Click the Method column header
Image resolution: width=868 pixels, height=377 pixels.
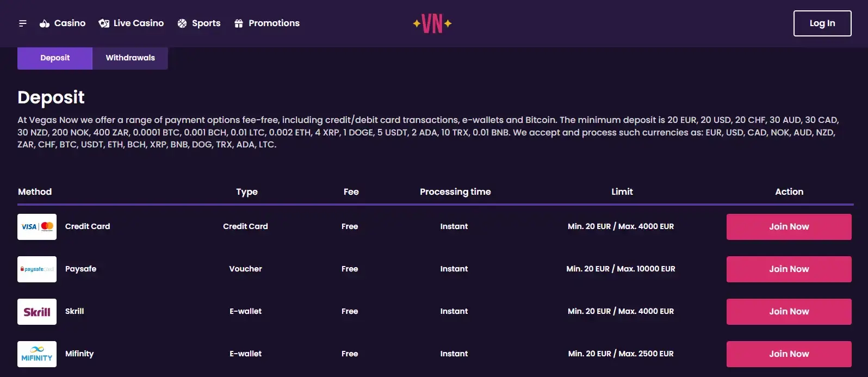[x=35, y=191]
